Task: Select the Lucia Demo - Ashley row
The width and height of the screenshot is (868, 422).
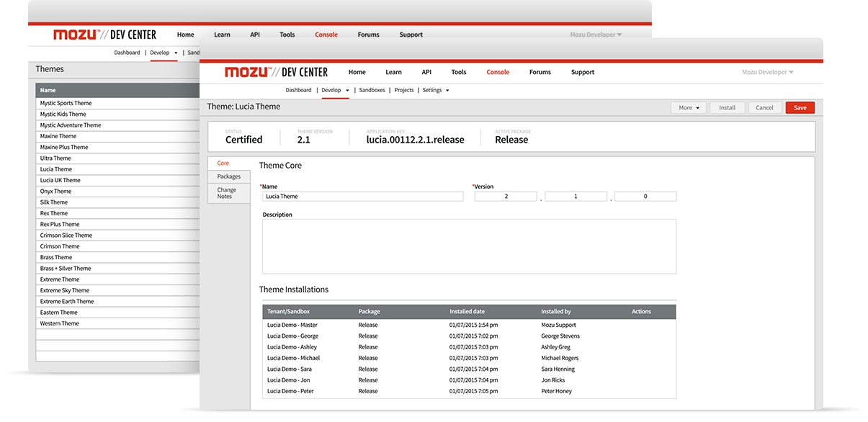Action: click(x=469, y=347)
